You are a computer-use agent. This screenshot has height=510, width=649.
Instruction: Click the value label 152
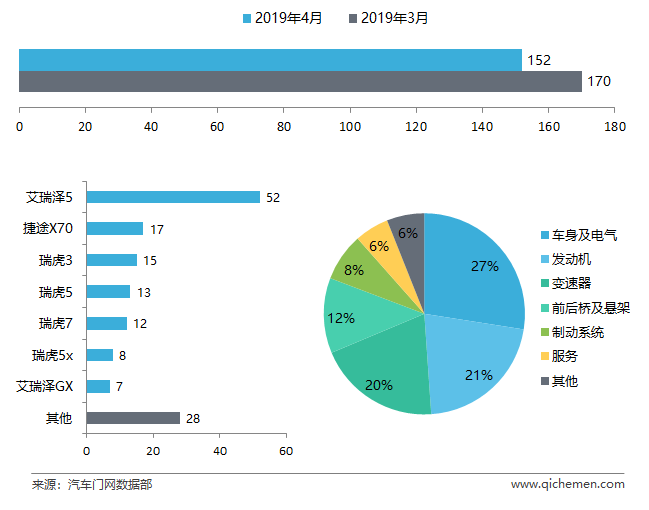tap(539, 60)
